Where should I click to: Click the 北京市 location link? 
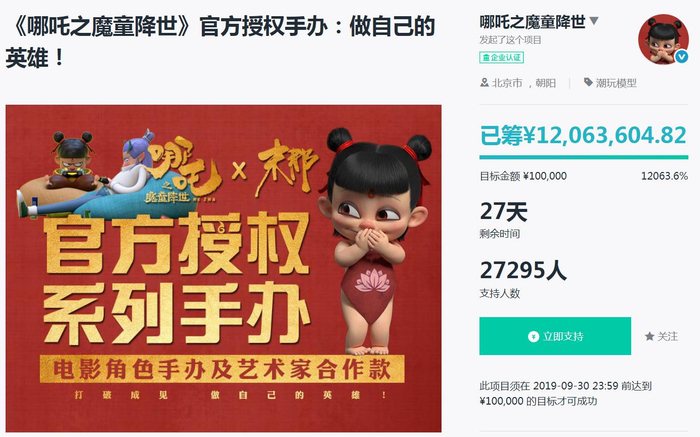(x=507, y=83)
